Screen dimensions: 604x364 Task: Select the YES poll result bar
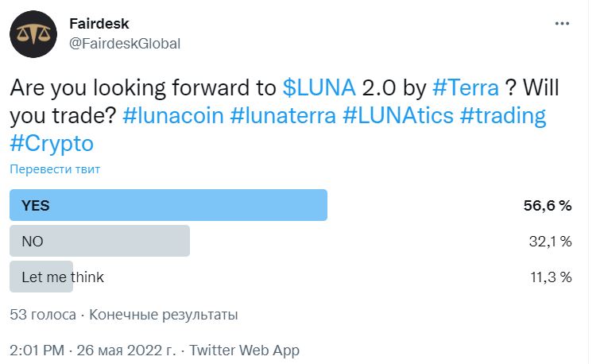(168, 205)
